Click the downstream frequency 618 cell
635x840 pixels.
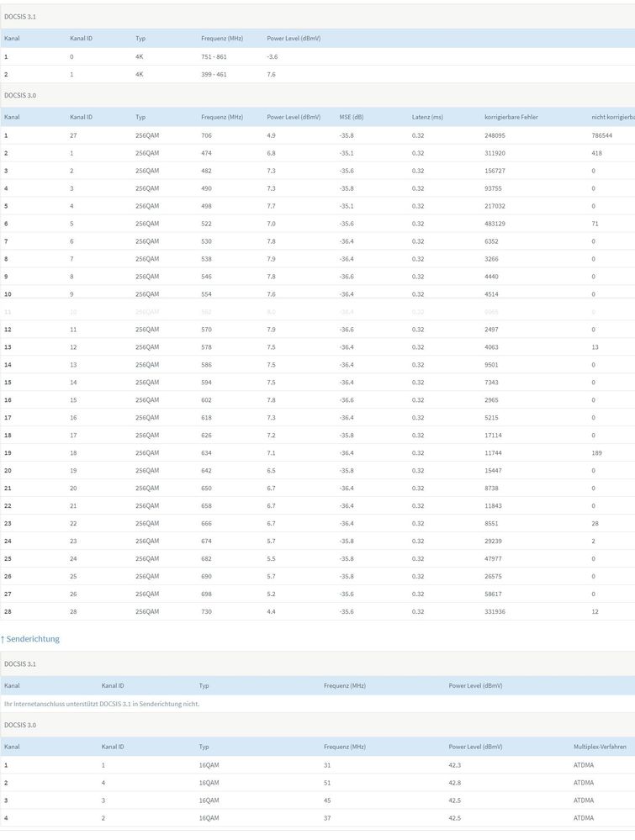(206, 418)
